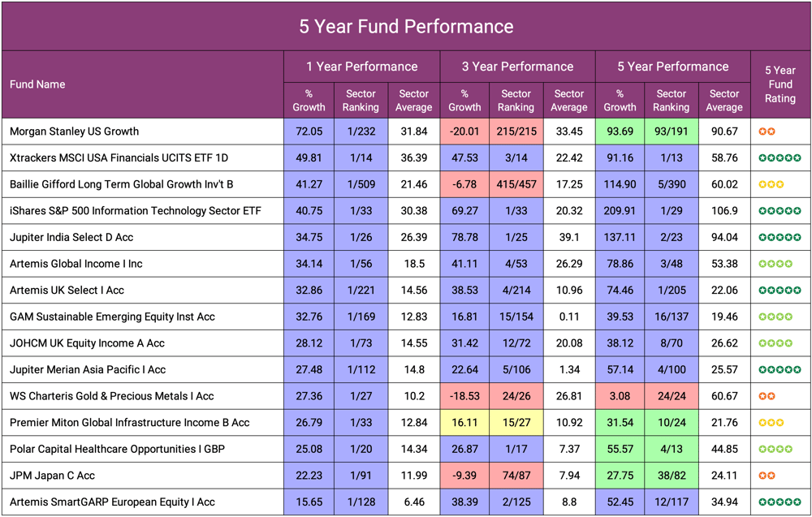The height and width of the screenshot is (517, 812).
Task: Open the Jupiter India Select D Acc fund
Action: tap(71, 238)
